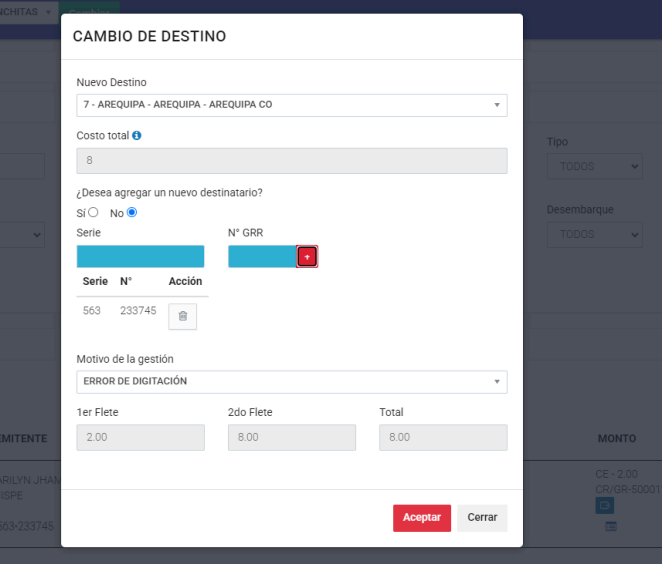The image size is (662, 564).
Task: Open the Desembarque dropdown showing TODOS
Action: click(x=594, y=234)
